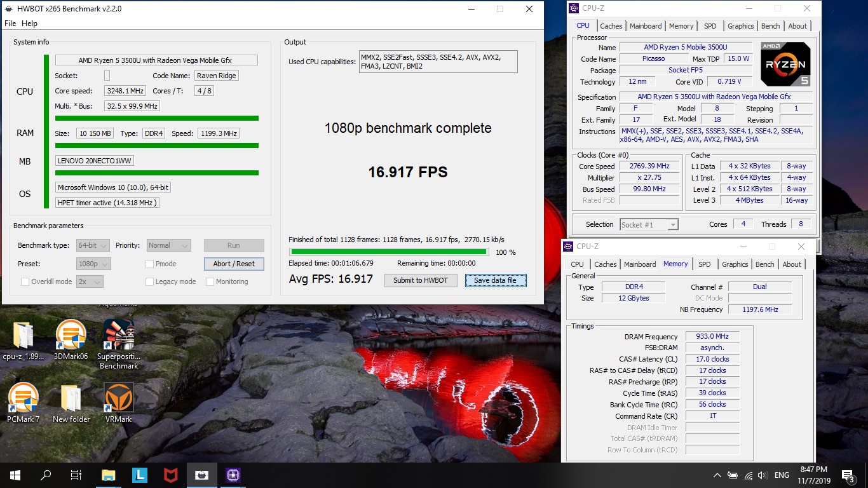This screenshot has height=488, width=868.
Task: Open the Preset 1080p dropdown
Action: pyautogui.click(x=93, y=264)
